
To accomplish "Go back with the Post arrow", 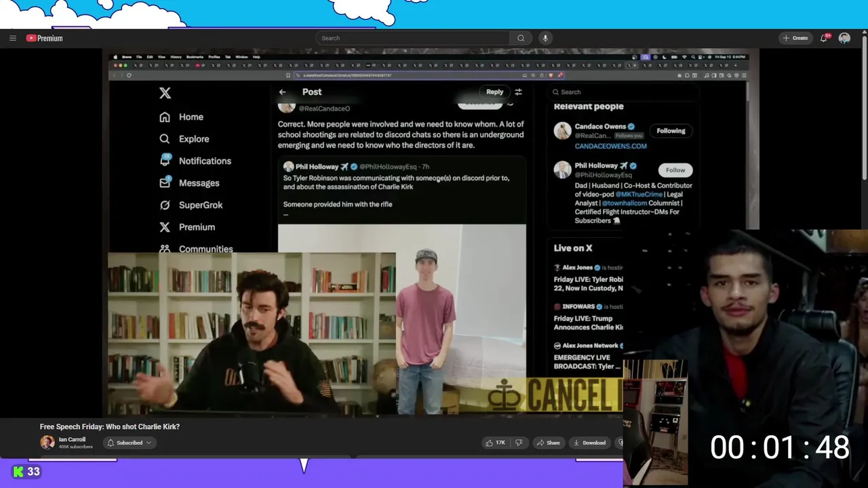I will [x=282, y=92].
